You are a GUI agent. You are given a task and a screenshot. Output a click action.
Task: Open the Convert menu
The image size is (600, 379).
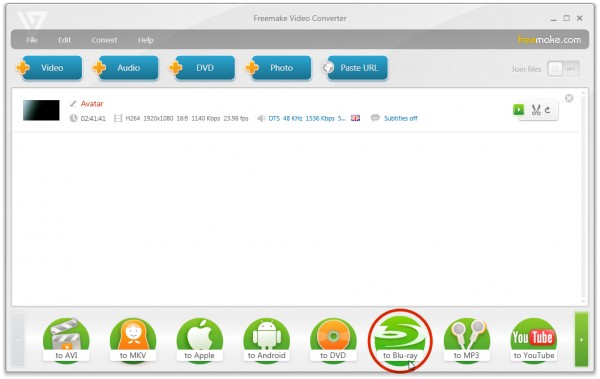(104, 40)
